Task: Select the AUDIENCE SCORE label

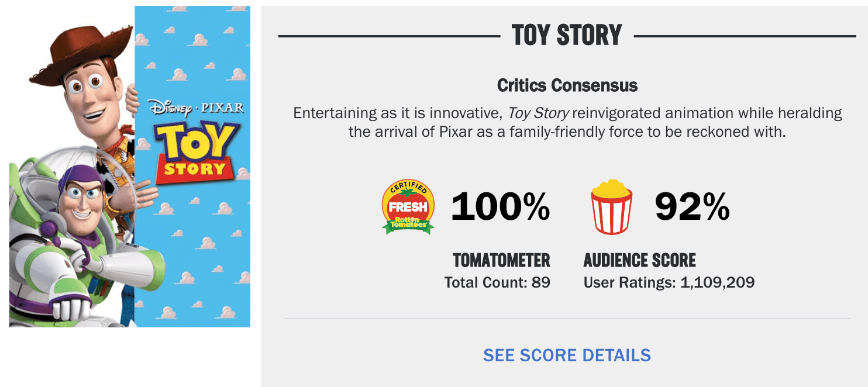Action: point(640,260)
